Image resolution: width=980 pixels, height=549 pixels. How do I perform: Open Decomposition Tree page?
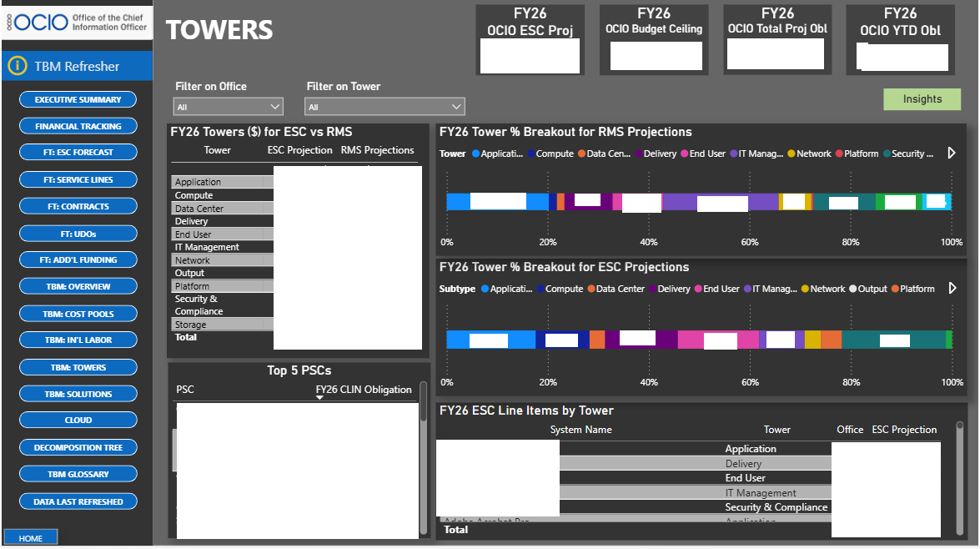point(78,448)
